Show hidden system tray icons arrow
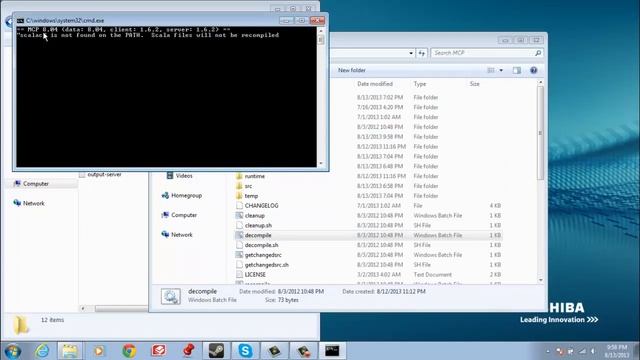The image size is (640, 360). coord(548,351)
